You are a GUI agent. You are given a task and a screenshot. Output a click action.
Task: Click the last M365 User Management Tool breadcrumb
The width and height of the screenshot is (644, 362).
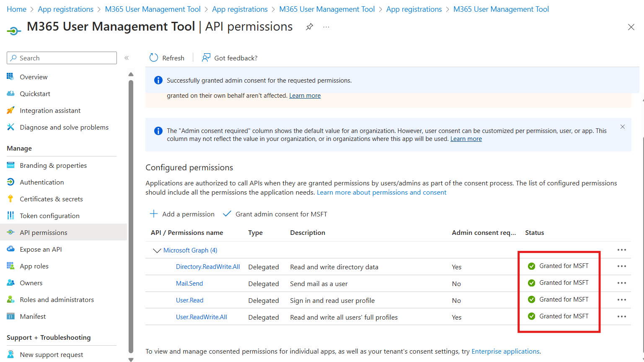pos(501,9)
